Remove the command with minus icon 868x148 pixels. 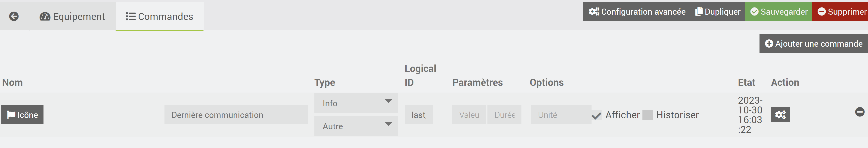point(860,112)
